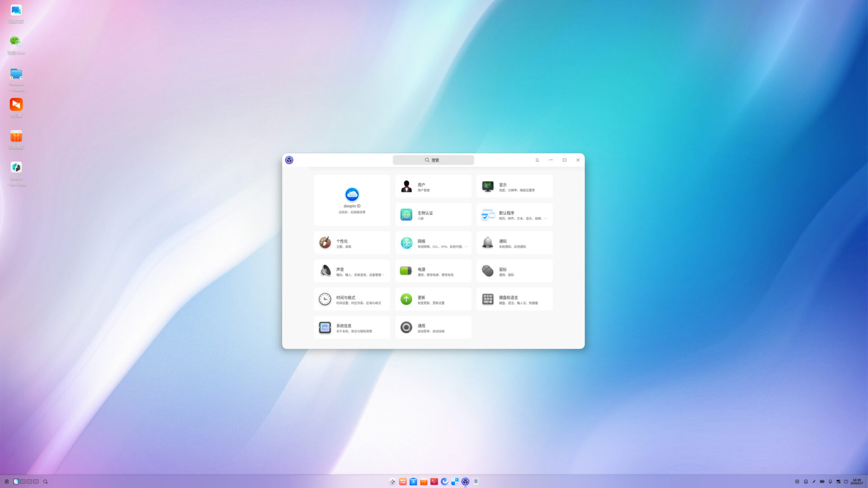Click the 搜索 search field in title bar
The width and height of the screenshot is (868, 488).
tap(433, 160)
